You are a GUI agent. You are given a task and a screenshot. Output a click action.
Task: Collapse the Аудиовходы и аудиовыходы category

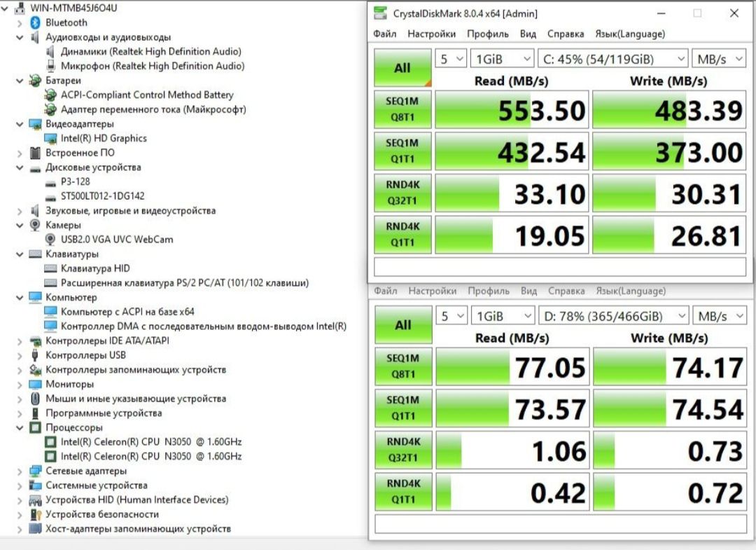[20, 37]
